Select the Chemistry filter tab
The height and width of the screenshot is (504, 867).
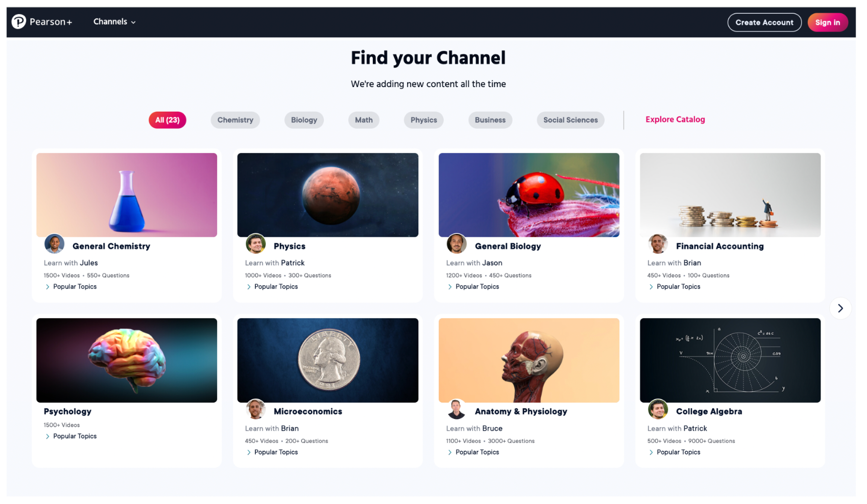[x=235, y=120]
